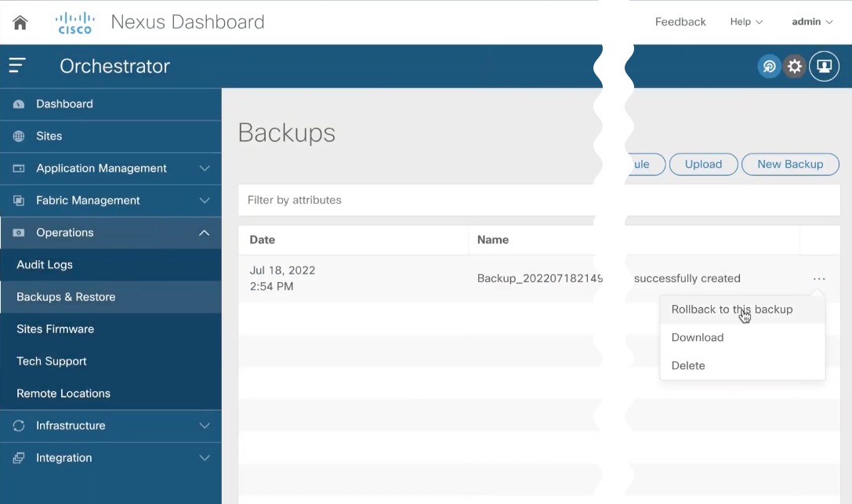Open the Dashboard menu item
The width and height of the screenshot is (852, 504).
point(111,103)
